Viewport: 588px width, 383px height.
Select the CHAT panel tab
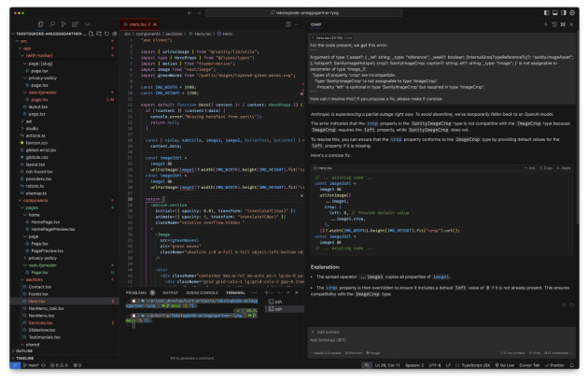[x=316, y=24]
